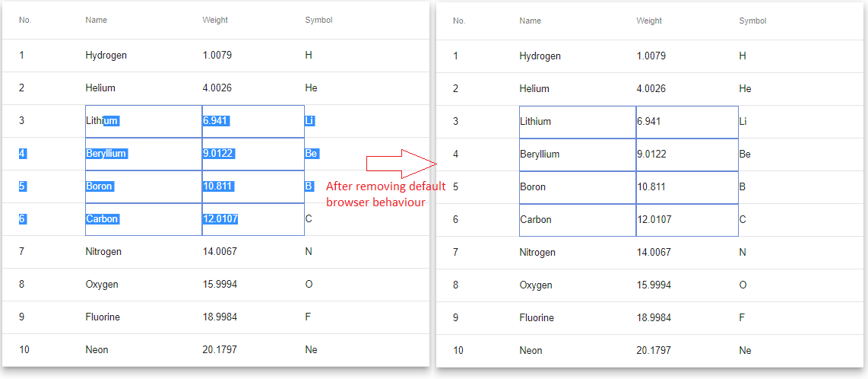Select the highlighted Lithium cell in left table

tap(144, 121)
